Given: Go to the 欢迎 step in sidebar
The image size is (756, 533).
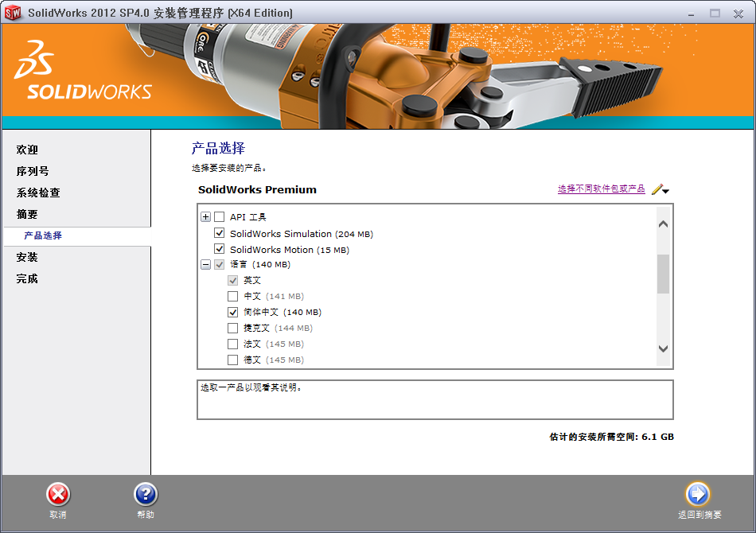Looking at the screenshot, I should [27, 150].
